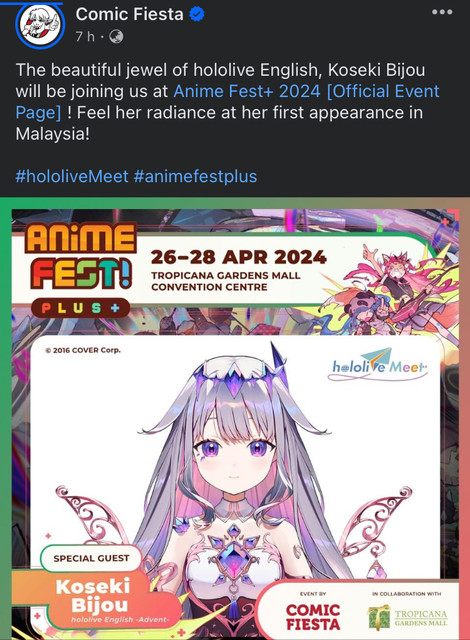
Task: Open the 7 h post timestamp
Action: (x=85, y=37)
